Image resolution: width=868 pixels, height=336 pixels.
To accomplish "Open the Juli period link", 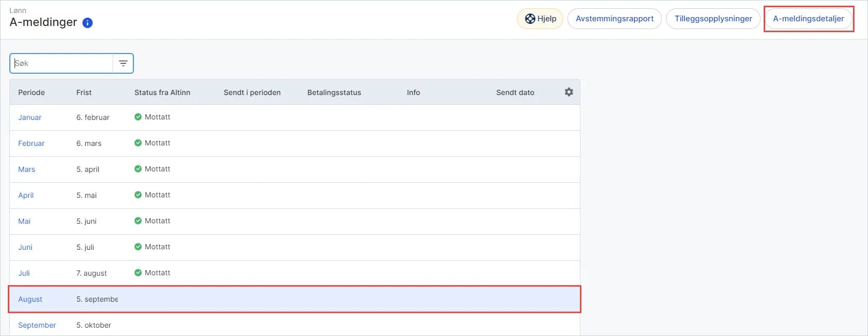I will pyautogui.click(x=24, y=273).
